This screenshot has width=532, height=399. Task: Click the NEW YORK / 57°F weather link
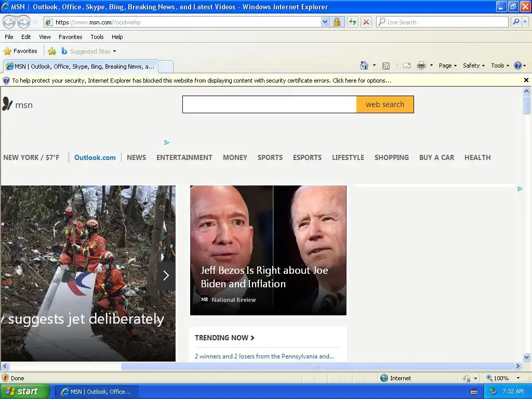(x=31, y=157)
